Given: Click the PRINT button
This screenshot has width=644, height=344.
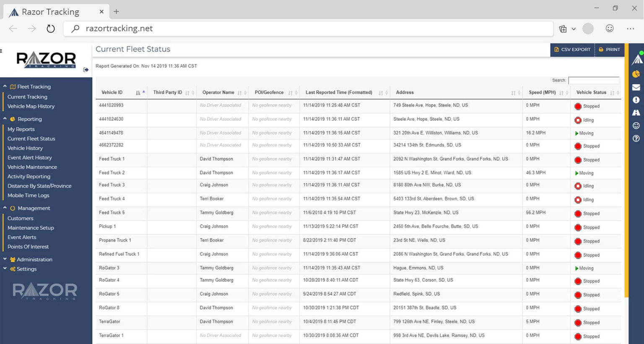Looking at the screenshot, I should pos(609,50).
